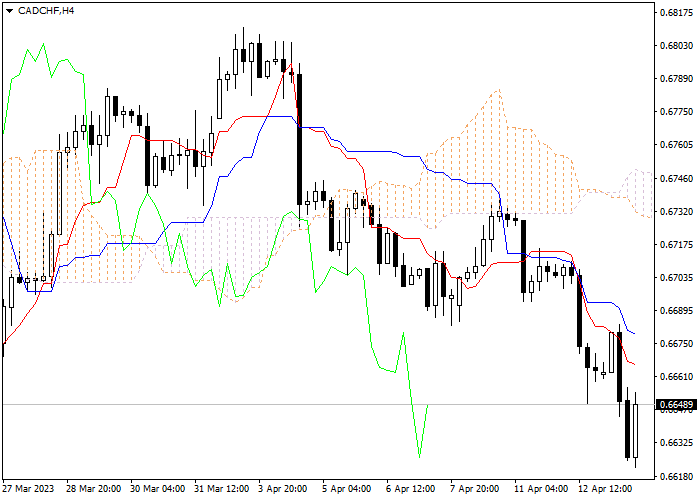700x500 pixels.
Task: Select the 31 Mar 12:00 time label
Action: pos(222,489)
